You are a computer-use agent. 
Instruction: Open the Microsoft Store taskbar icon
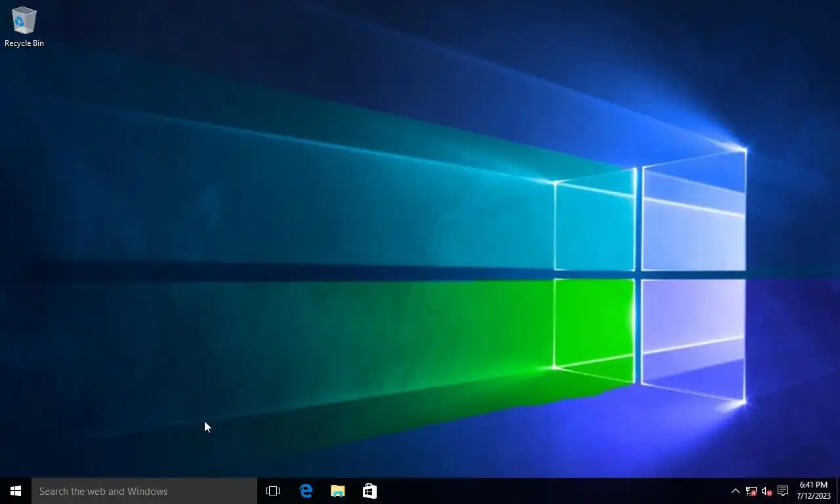click(x=369, y=491)
